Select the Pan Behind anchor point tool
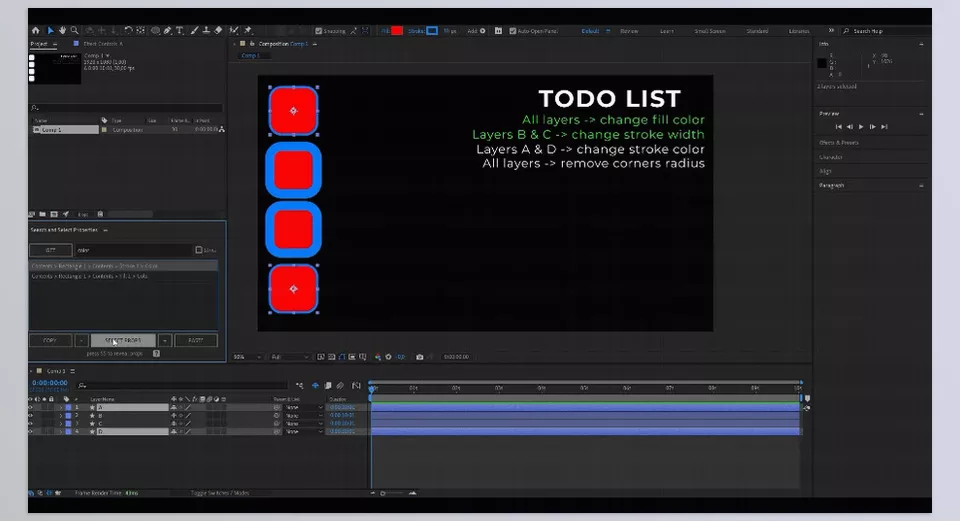The height and width of the screenshot is (521, 960). click(141, 31)
